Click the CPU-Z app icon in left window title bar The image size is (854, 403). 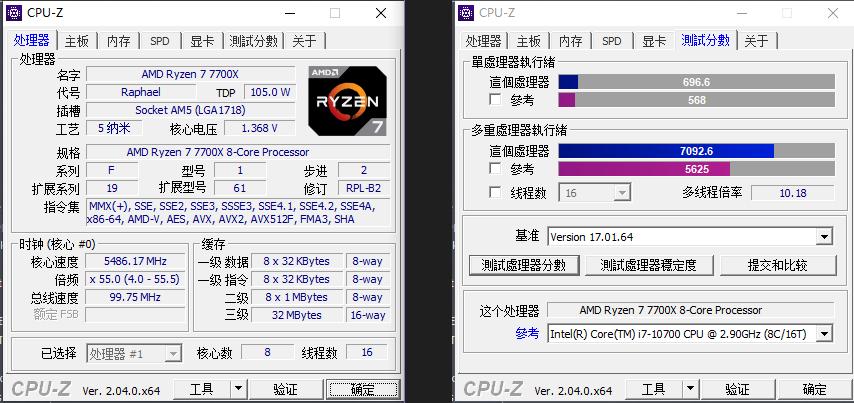pyautogui.click(x=14, y=13)
